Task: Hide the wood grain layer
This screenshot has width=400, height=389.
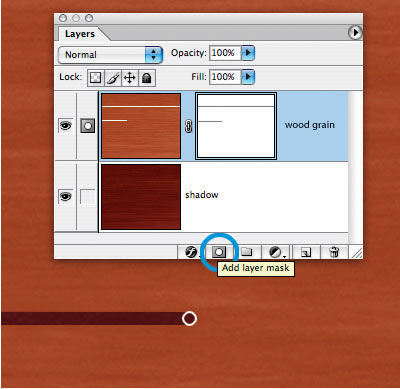Action: (65, 126)
